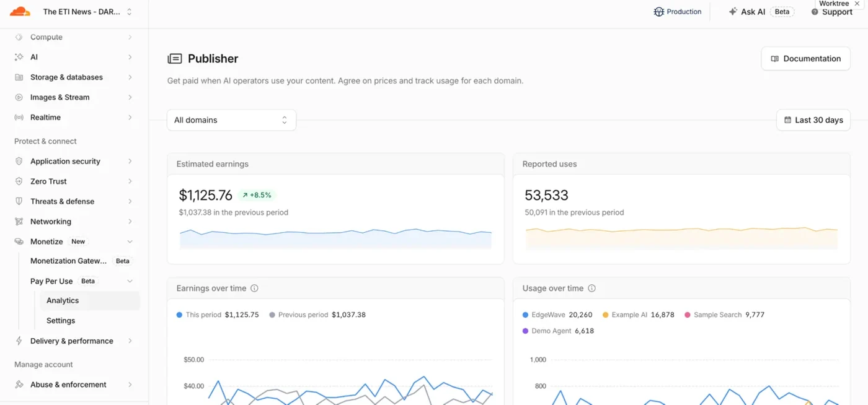Click the Compute sidebar icon

19,37
